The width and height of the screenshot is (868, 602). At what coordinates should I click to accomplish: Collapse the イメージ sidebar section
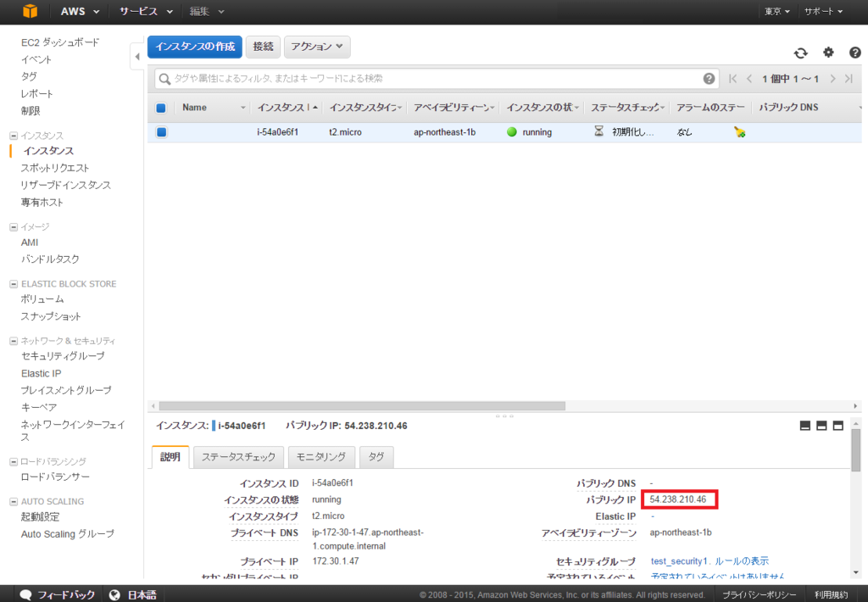(x=14, y=227)
